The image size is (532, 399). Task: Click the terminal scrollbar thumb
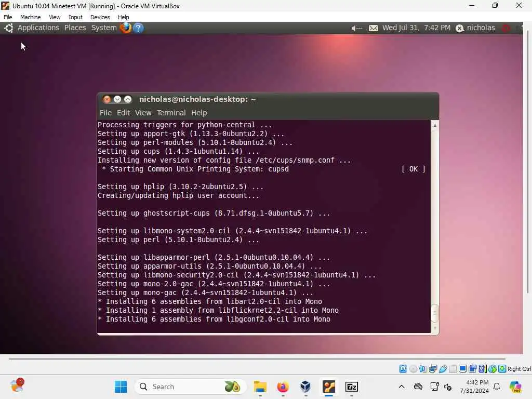[x=435, y=314]
